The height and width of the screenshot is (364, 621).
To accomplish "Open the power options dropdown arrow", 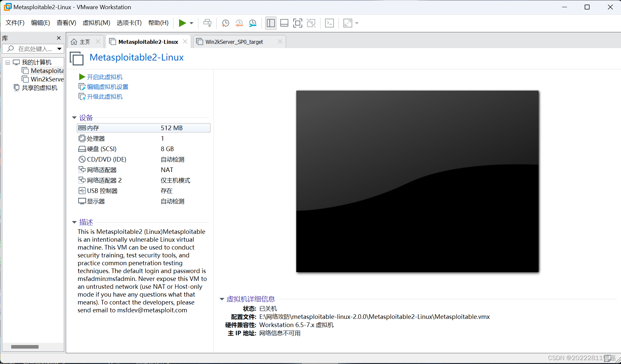I will pyautogui.click(x=192, y=23).
